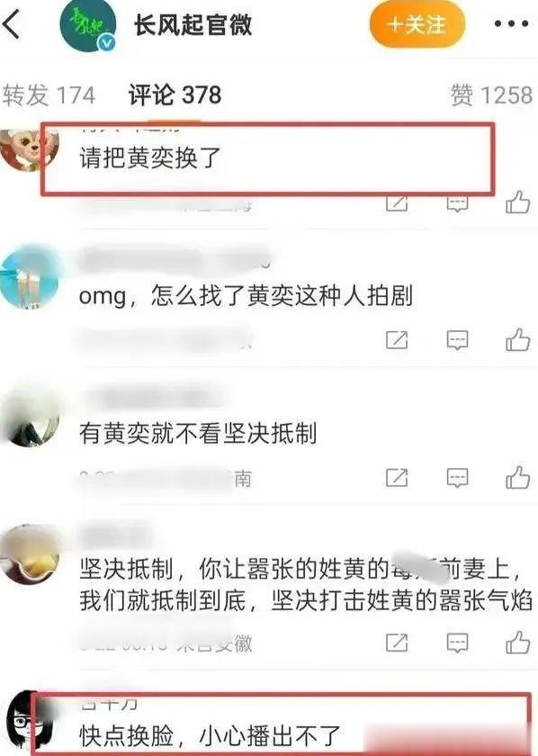
Task: Like the comment 请把黄奕换了
Action: pyautogui.click(x=517, y=202)
